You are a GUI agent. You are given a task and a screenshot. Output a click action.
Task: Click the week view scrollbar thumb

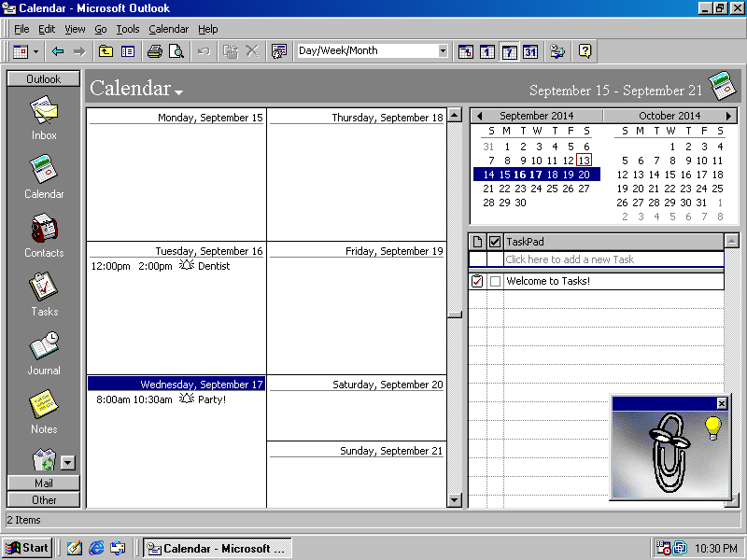click(455, 315)
